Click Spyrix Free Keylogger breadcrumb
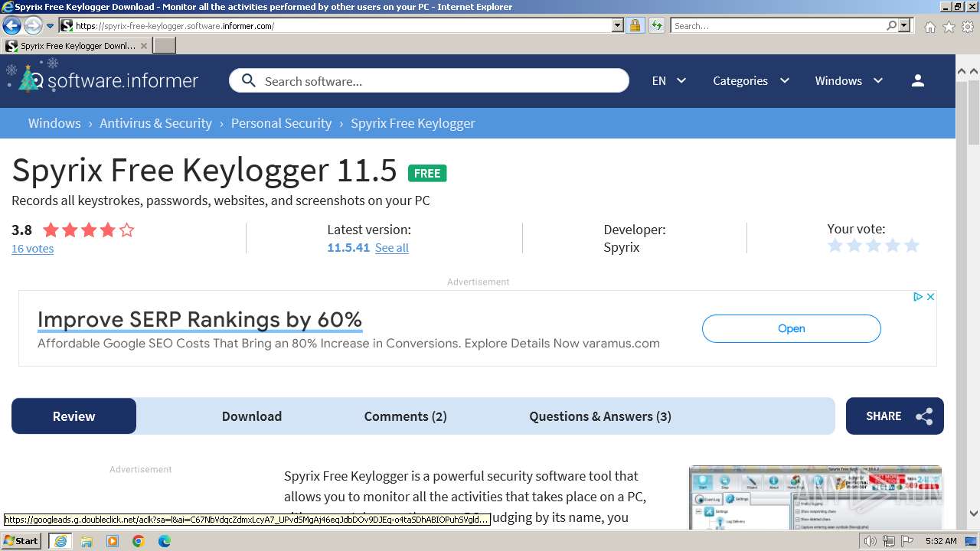 413,123
